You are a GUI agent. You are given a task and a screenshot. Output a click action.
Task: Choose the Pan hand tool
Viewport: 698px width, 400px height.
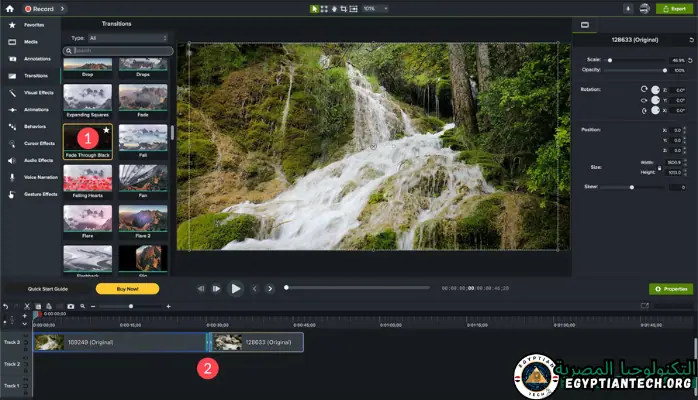pos(334,8)
